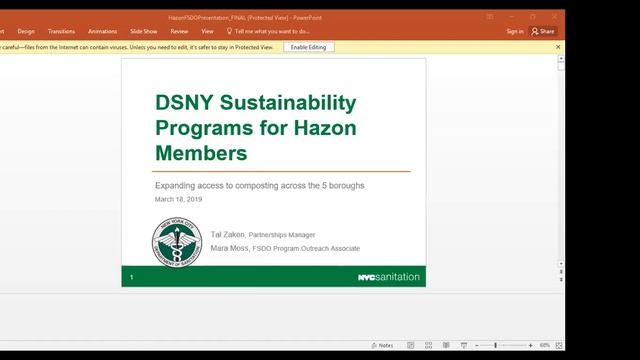Switch to Slide Sorter view icon
The height and width of the screenshot is (360, 640).
point(428,345)
